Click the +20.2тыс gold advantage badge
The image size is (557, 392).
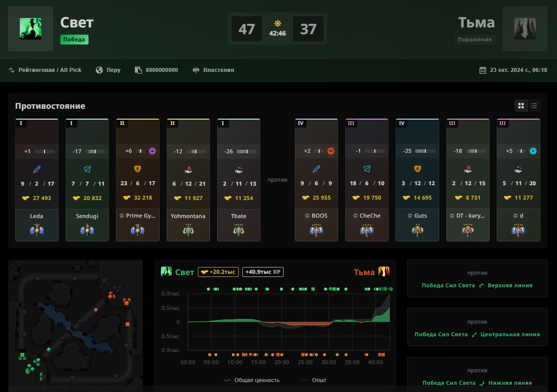point(218,272)
